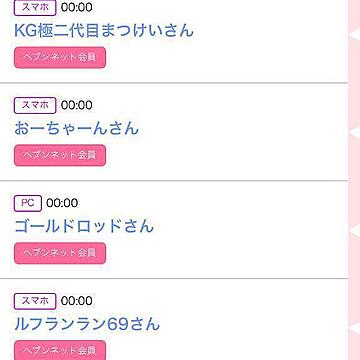Click ヘブンネット会員 button under KG極二代目まつけいさん
The image size is (360, 360).
[x=60, y=58]
